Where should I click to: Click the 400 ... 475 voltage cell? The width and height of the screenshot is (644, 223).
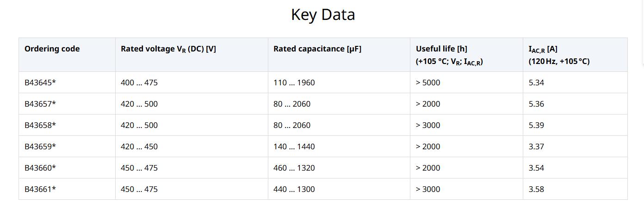point(139,83)
